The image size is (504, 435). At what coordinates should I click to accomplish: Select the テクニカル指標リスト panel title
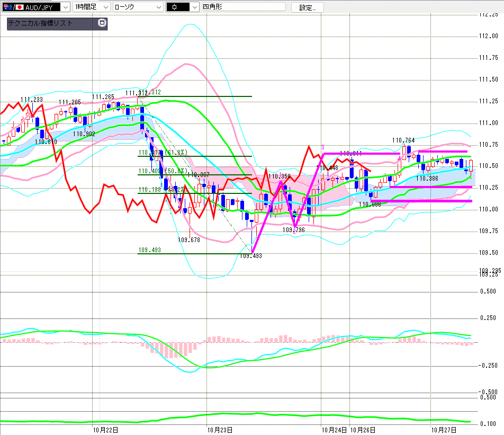point(40,23)
